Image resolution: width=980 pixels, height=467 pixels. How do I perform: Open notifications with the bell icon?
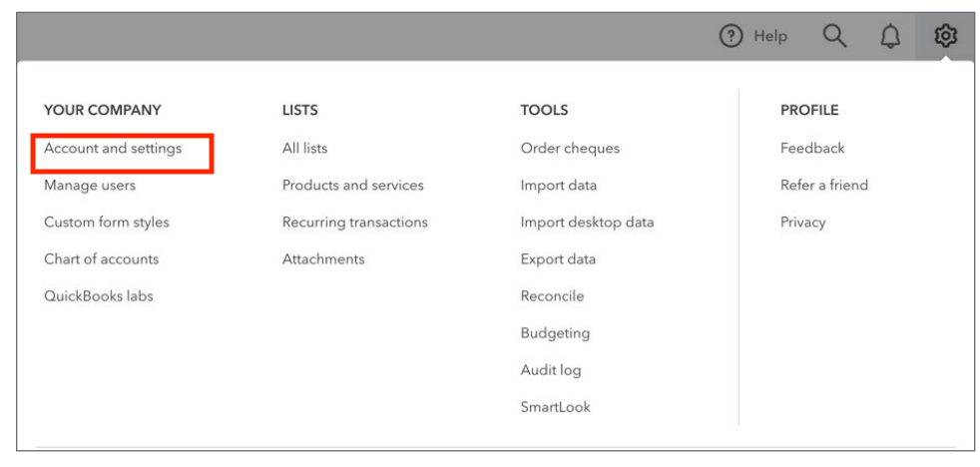[890, 36]
